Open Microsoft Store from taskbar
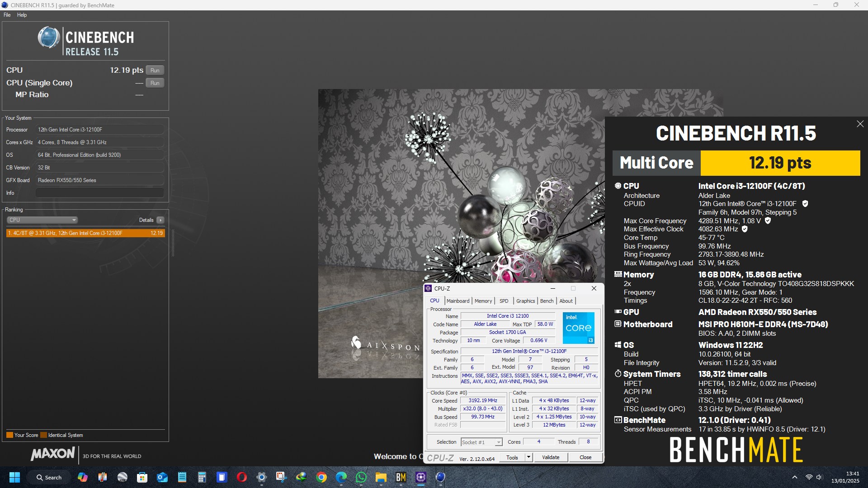Image resolution: width=868 pixels, height=488 pixels. (x=142, y=477)
